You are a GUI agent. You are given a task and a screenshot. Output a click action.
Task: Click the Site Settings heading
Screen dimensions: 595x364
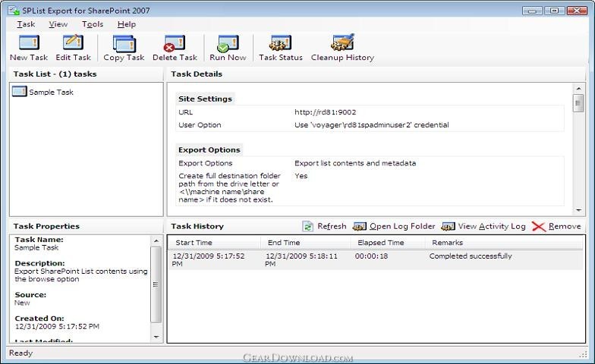pyautogui.click(x=205, y=99)
